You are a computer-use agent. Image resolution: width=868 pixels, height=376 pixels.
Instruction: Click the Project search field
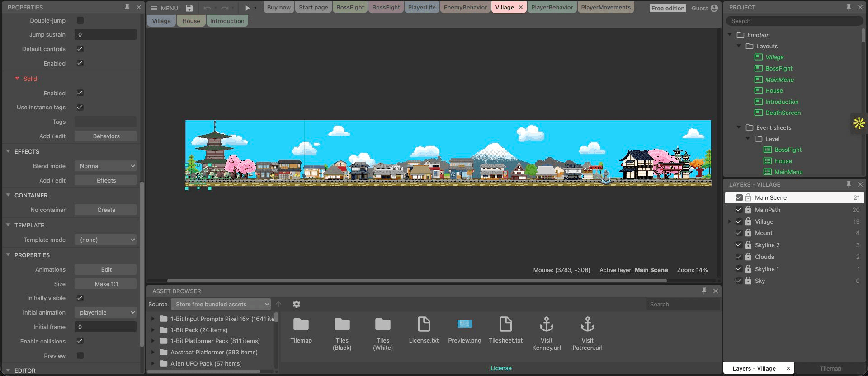coord(794,21)
